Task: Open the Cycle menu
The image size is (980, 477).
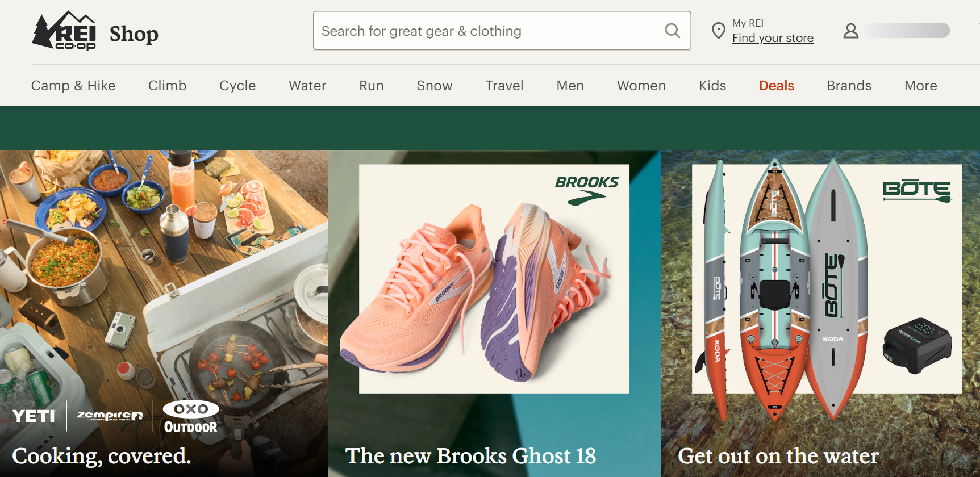Action: [x=237, y=86]
